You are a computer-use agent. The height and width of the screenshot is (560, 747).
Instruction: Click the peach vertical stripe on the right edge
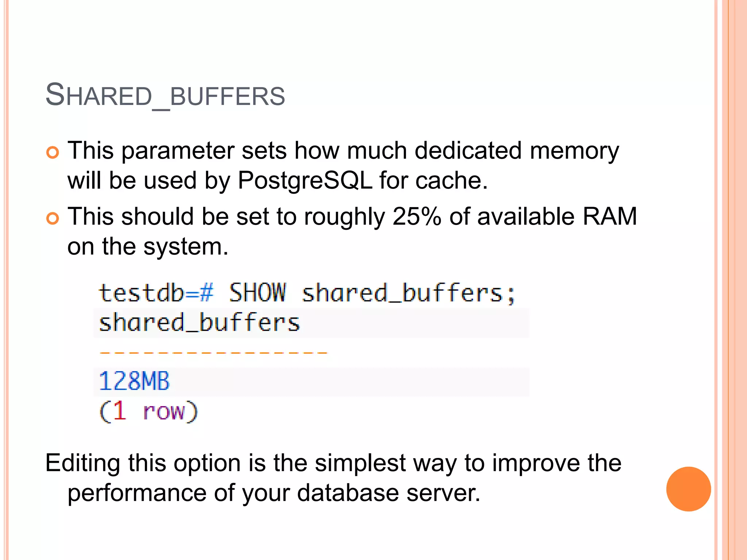click(737, 280)
